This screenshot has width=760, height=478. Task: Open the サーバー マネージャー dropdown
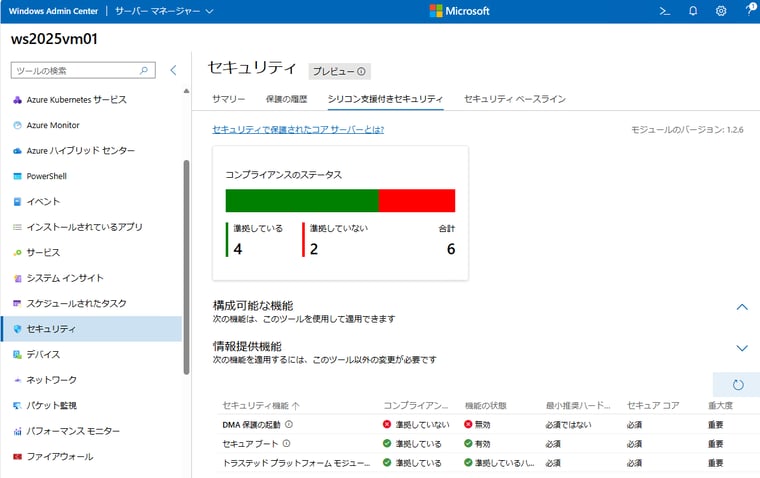(164, 11)
